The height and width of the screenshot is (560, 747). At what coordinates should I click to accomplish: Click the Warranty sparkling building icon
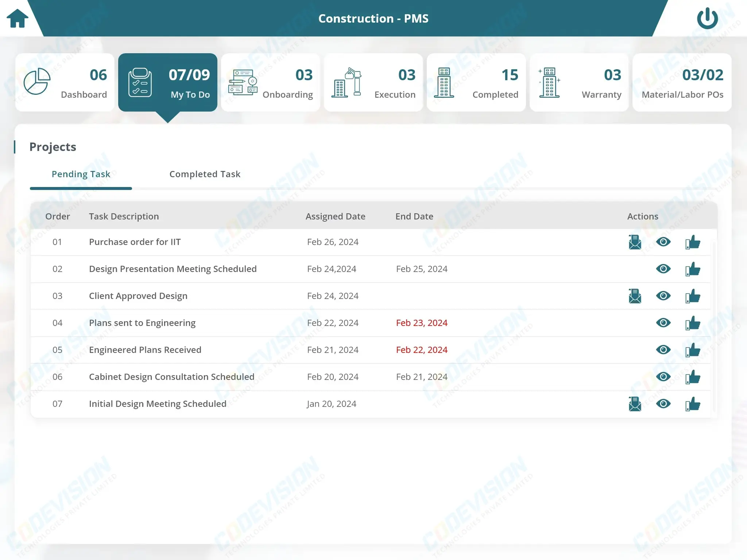549,82
